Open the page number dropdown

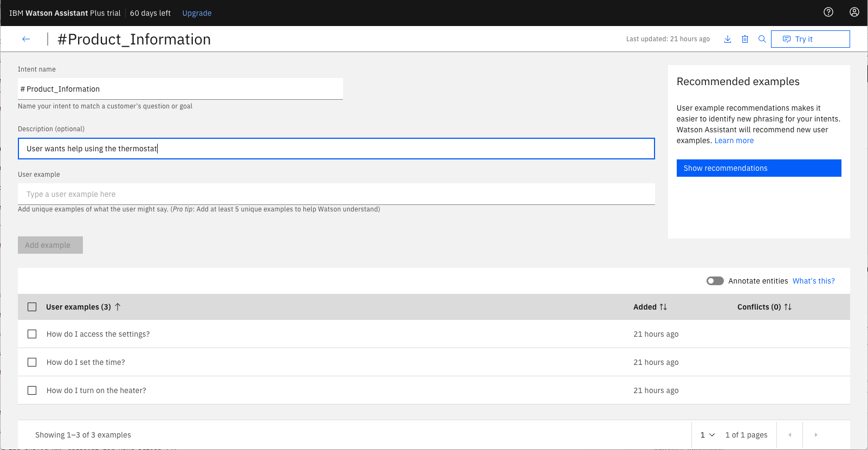708,435
